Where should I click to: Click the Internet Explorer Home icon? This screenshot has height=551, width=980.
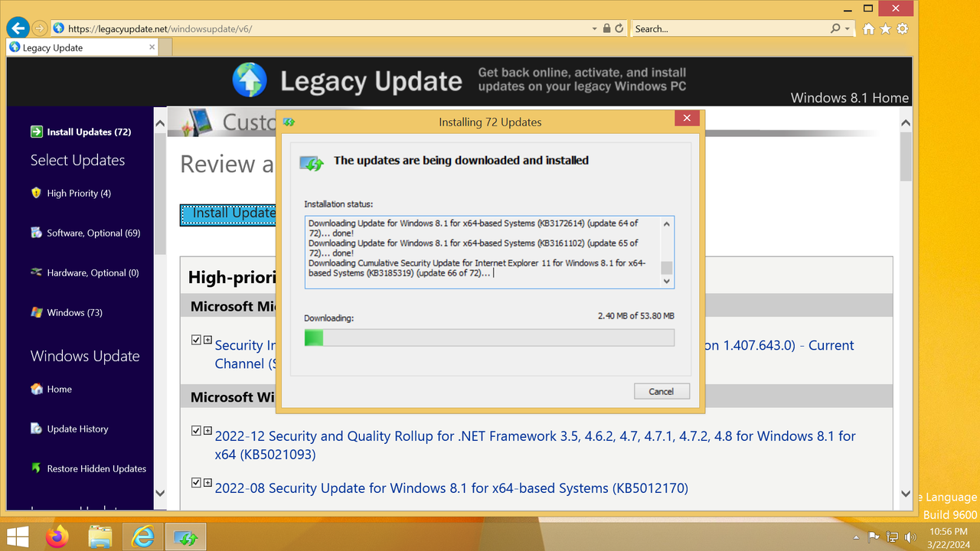coord(868,29)
